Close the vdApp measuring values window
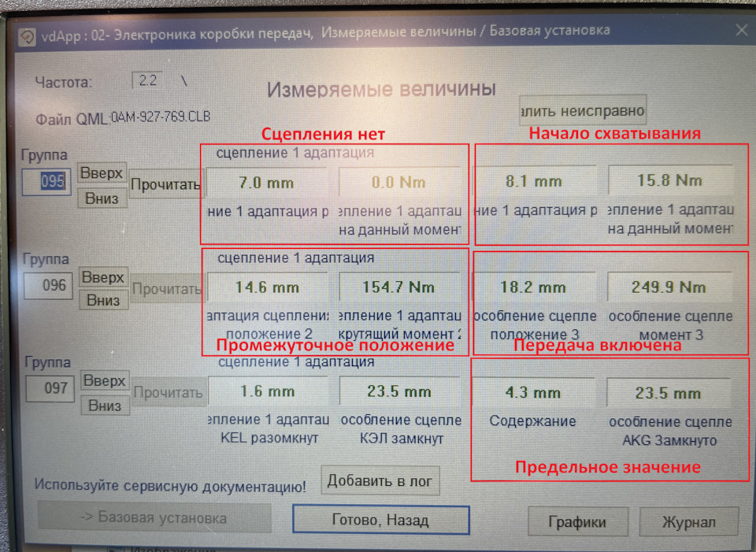 (742, 31)
